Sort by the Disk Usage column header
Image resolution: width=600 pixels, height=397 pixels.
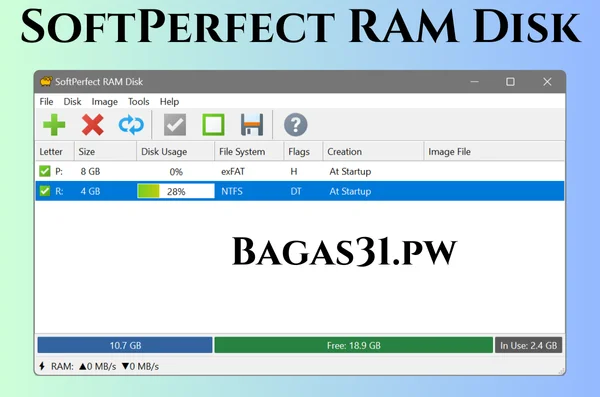pos(176,152)
